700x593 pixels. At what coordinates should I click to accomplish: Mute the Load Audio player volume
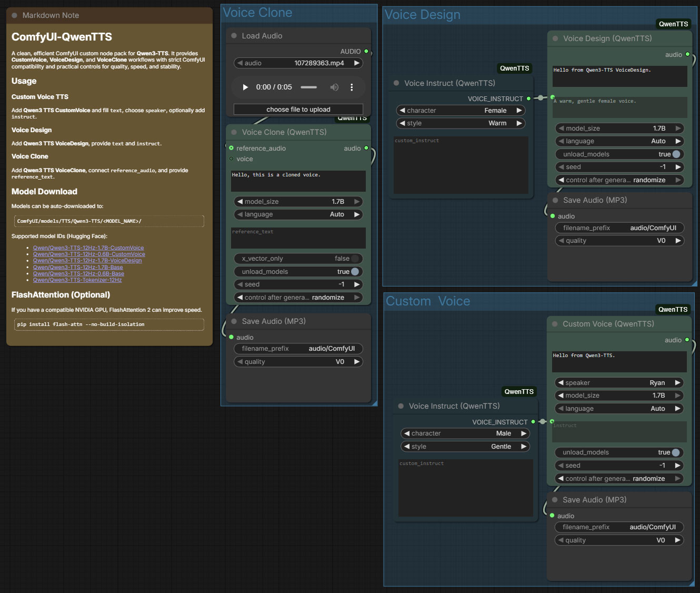tap(334, 87)
